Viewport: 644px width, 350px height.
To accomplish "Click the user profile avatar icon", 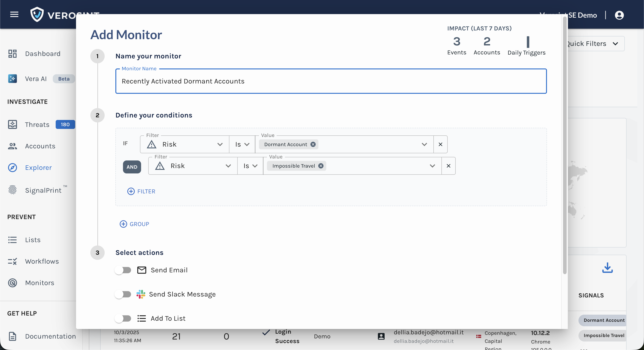I will 619,15.
